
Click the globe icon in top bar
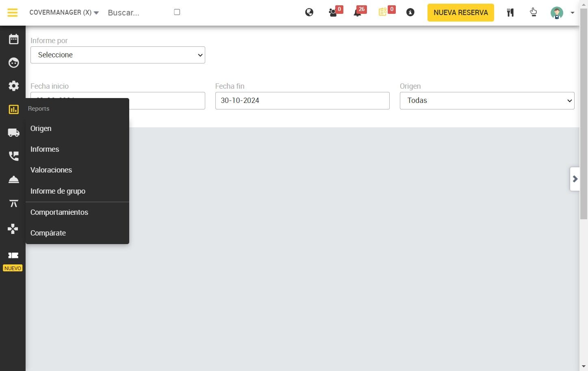309,12
